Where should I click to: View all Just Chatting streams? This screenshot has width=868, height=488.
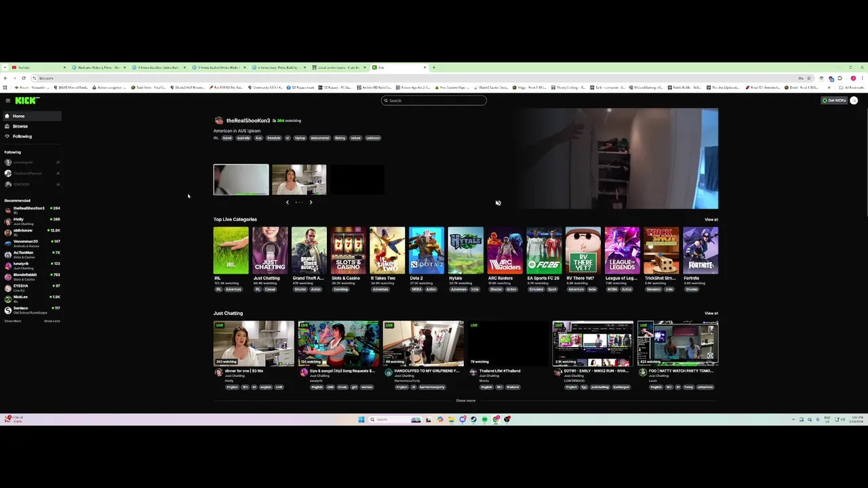point(711,313)
